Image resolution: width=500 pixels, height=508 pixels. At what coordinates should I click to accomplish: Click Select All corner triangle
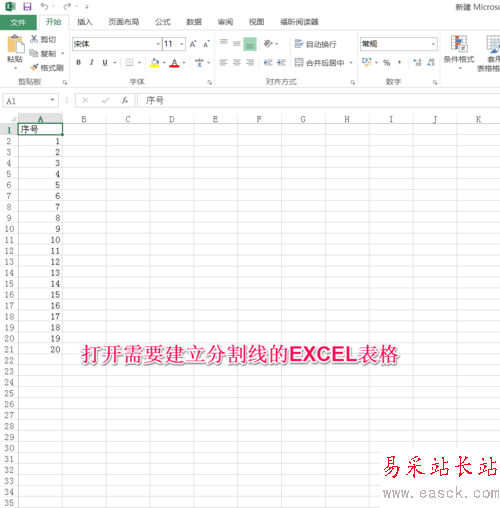13,119
